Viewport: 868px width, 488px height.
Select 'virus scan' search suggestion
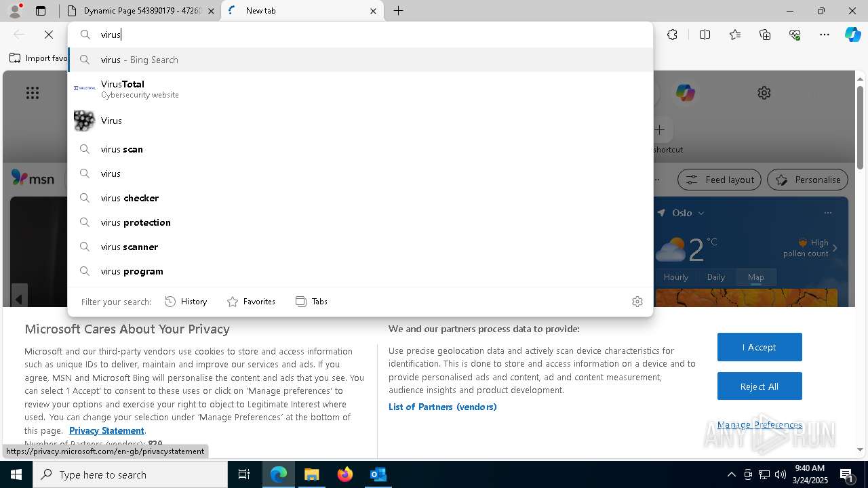(360, 149)
